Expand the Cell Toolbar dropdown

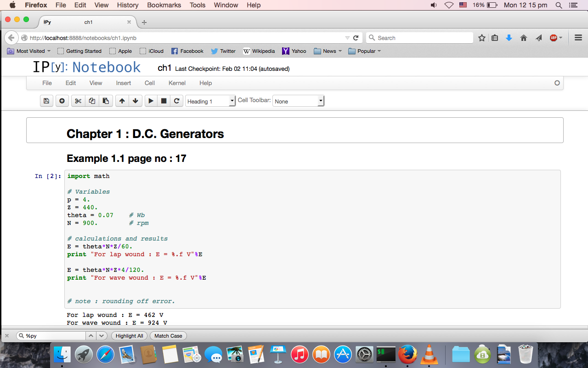[298, 101]
